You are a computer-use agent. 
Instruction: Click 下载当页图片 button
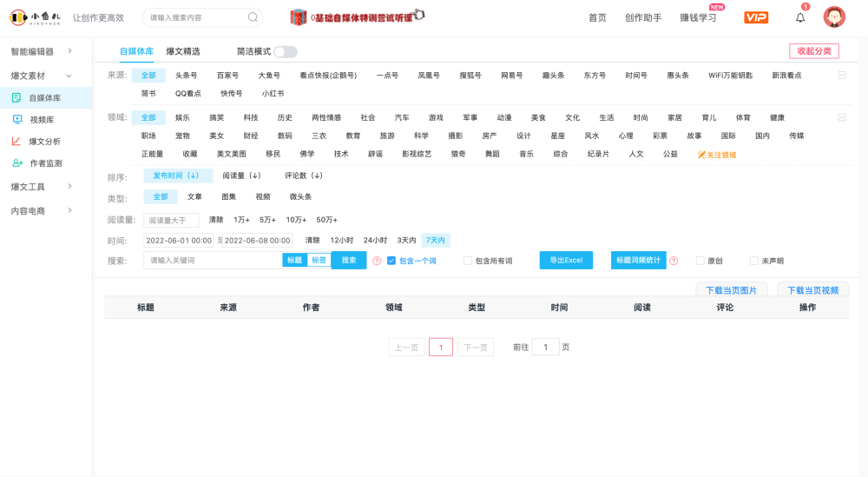(x=731, y=289)
